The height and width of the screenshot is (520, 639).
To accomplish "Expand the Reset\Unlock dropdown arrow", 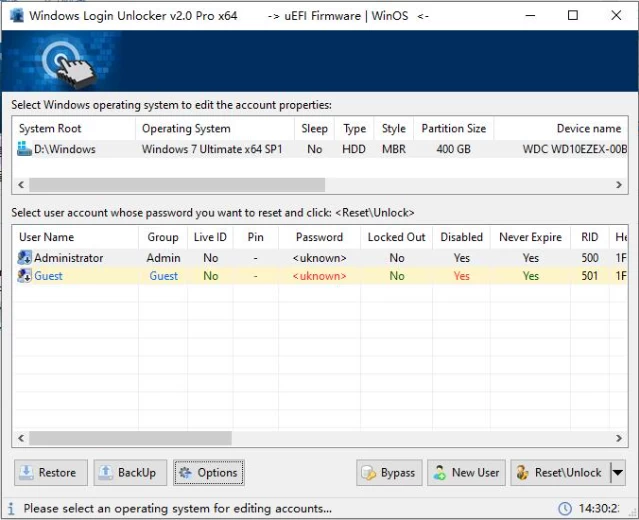I will click(x=617, y=473).
